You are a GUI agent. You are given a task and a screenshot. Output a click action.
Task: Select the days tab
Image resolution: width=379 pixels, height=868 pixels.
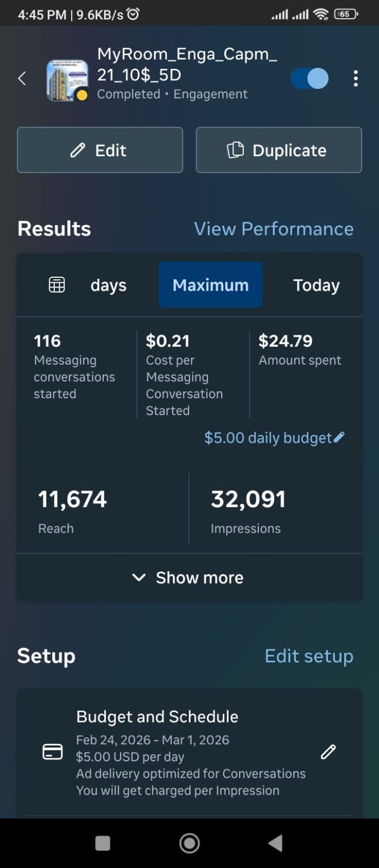tap(108, 285)
